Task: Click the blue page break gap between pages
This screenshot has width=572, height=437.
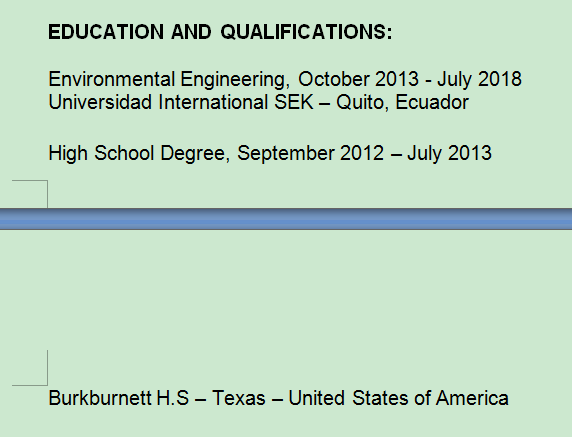Action: 286,219
